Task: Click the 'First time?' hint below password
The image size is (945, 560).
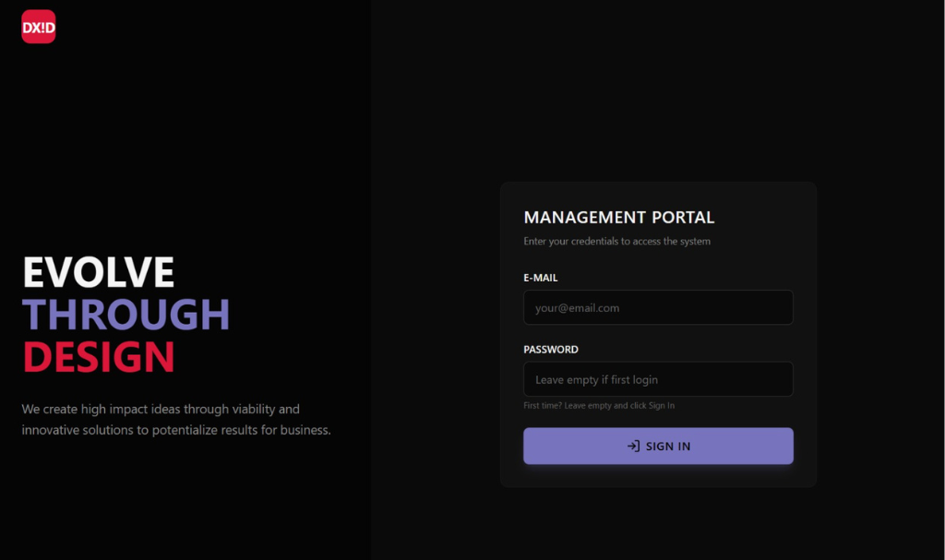Action: [x=599, y=406]
